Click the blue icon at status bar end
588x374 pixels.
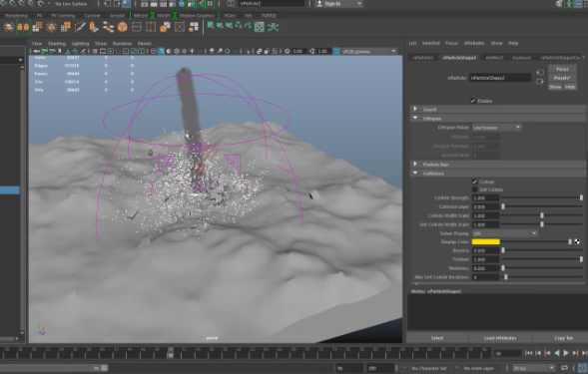(x=582, y=368)
